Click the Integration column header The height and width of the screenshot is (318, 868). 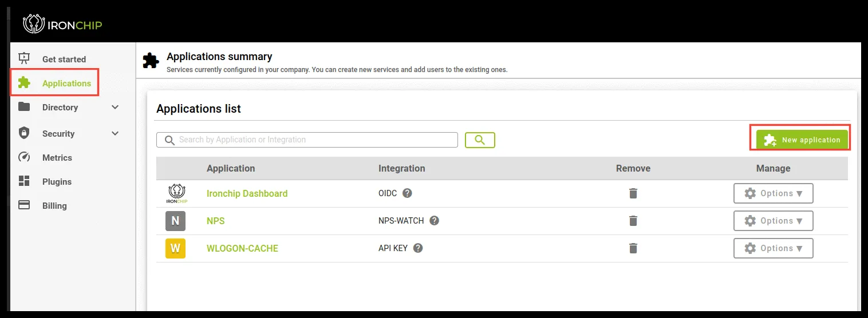(x=402, y=168)
